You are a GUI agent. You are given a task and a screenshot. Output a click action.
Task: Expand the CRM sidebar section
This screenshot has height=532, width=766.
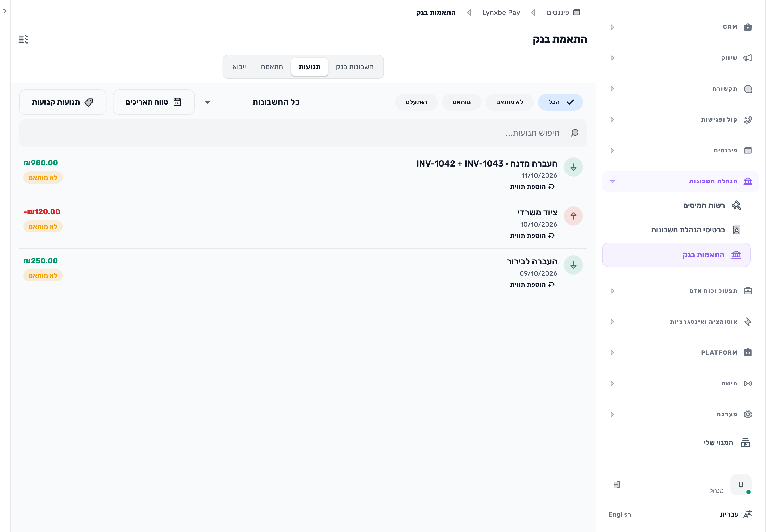[x=680, y=27]
